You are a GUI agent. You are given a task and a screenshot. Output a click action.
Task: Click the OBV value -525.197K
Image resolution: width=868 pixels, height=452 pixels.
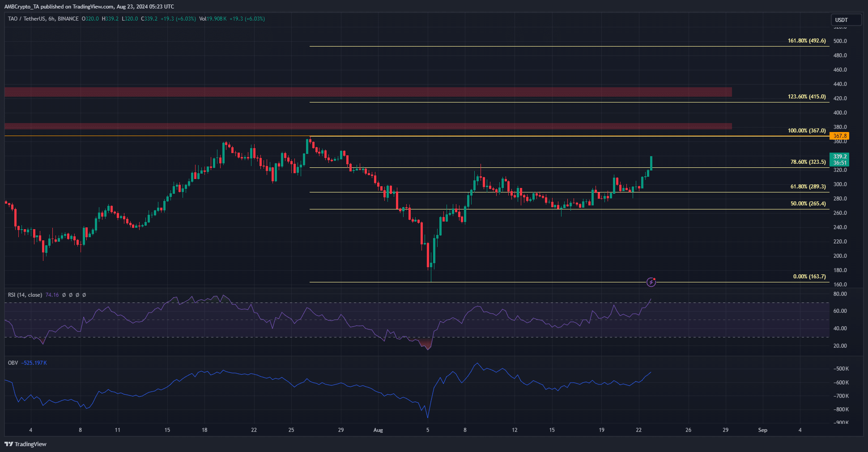point(34,363)
